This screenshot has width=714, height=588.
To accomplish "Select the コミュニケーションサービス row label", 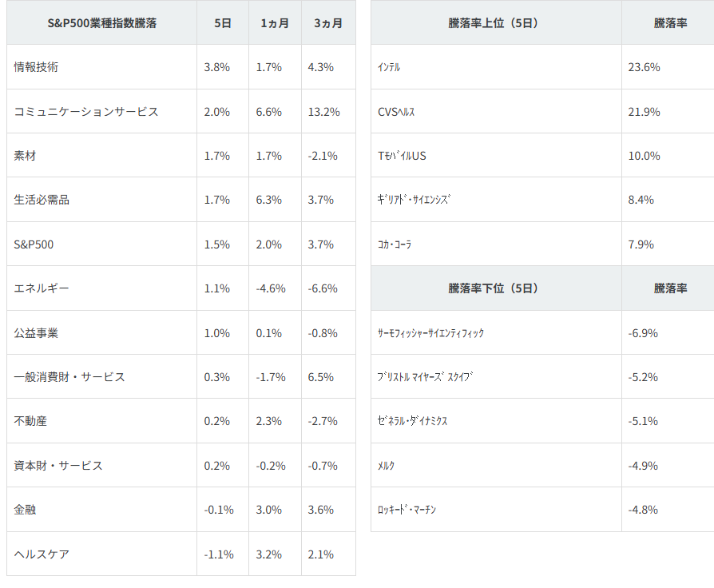I will [x=86, y=112].
